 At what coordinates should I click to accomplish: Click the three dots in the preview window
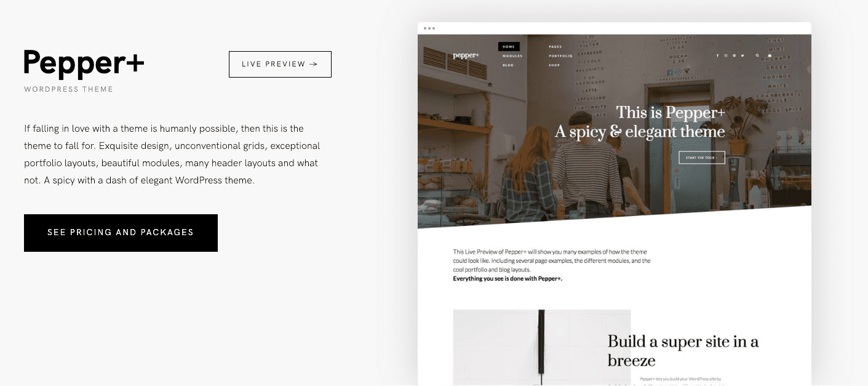coord(429,28)
